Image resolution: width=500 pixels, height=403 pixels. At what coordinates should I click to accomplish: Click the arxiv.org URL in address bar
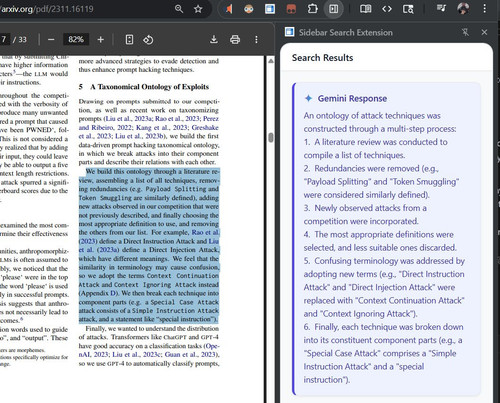pyautogui.click(x=47, y=9)
